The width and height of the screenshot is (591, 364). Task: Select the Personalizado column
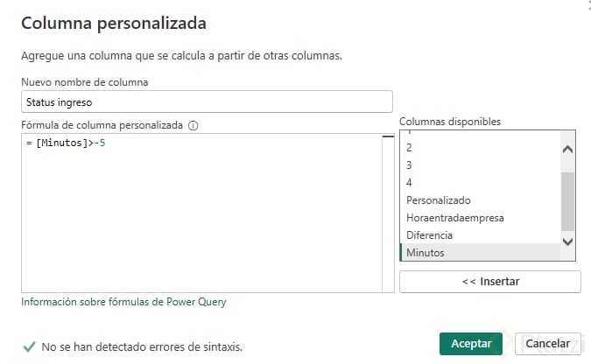click(438, 200)
